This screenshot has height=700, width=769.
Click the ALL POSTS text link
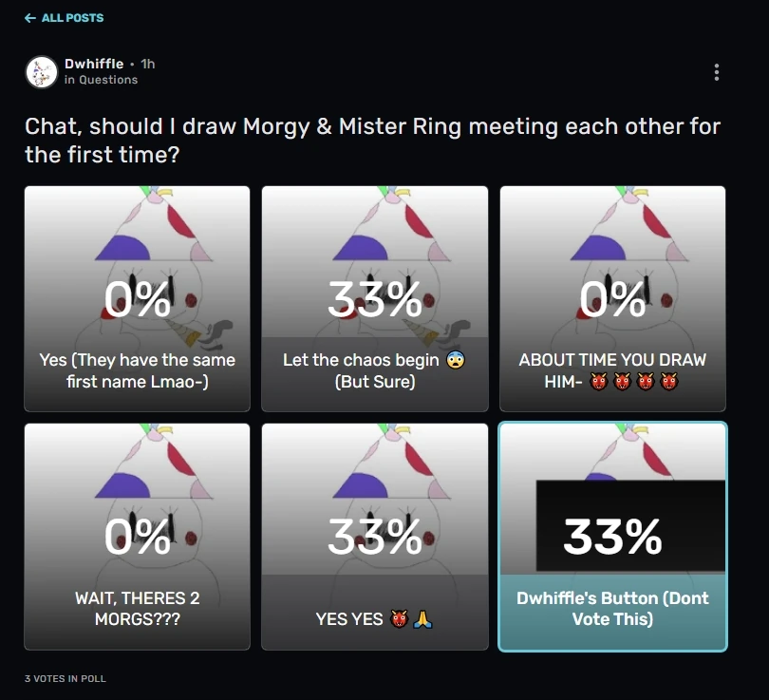pyautogui.click(x=72, y=18)
